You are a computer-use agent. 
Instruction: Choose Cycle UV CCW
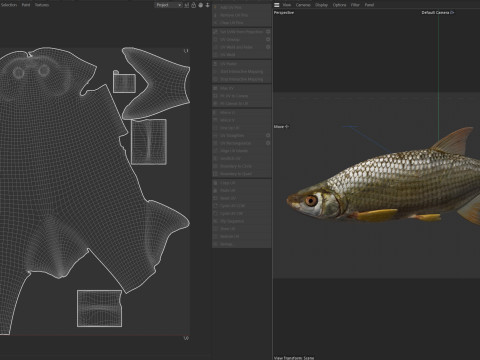[x=242, y=206]
